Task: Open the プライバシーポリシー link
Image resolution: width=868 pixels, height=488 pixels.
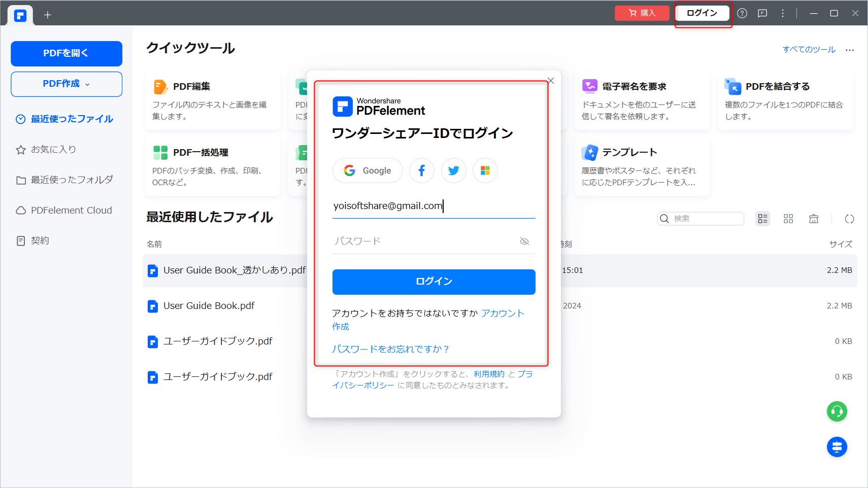Action: coord(363,385)
